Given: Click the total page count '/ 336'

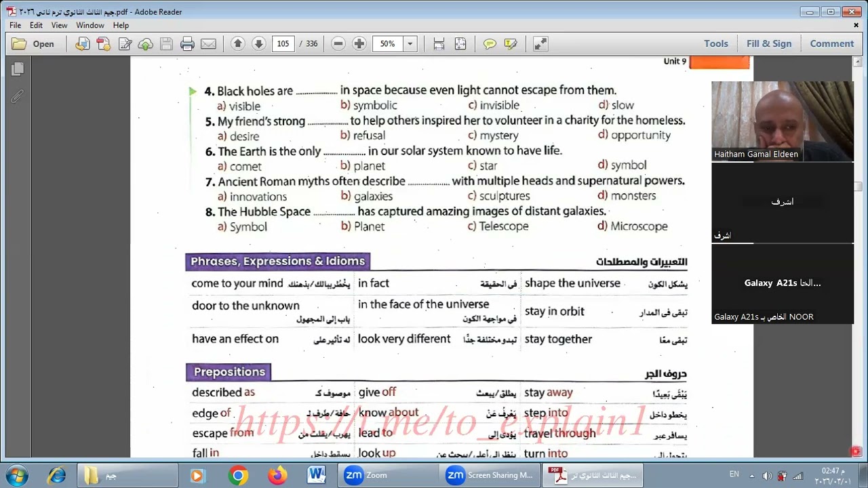Looking at the screenshot, I should 309,44.
